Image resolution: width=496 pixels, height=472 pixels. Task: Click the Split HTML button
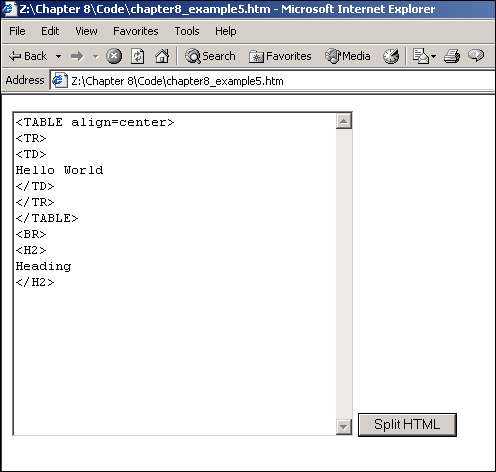point(407,425)
